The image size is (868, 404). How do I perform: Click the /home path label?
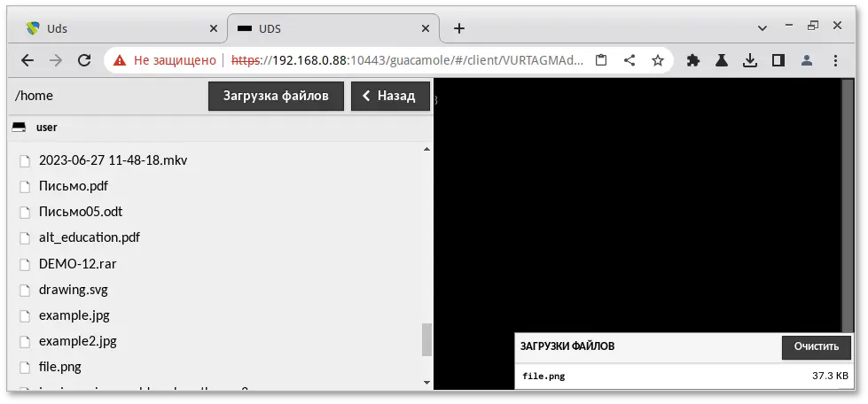pyautogui.click(x=34, y=96)
